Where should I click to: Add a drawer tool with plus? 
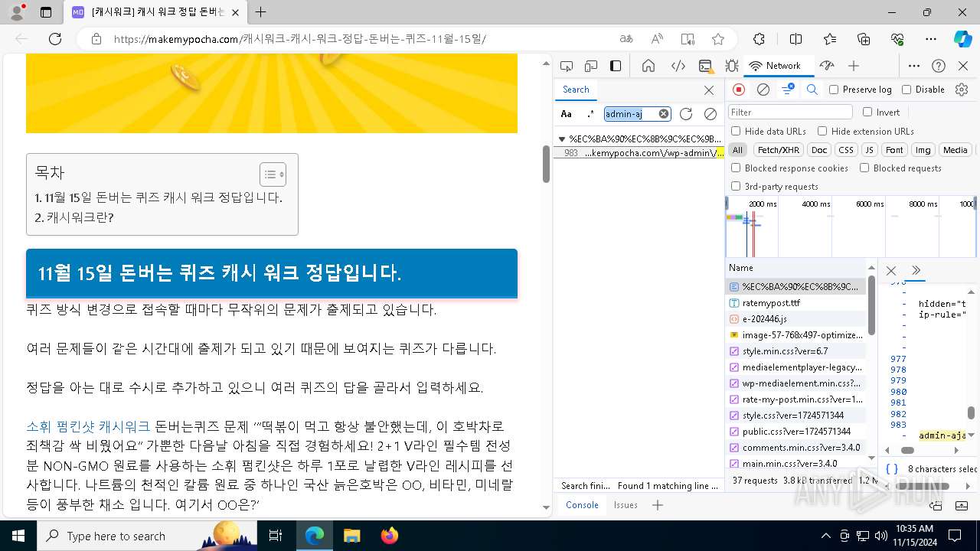click(x=657, y=505)
